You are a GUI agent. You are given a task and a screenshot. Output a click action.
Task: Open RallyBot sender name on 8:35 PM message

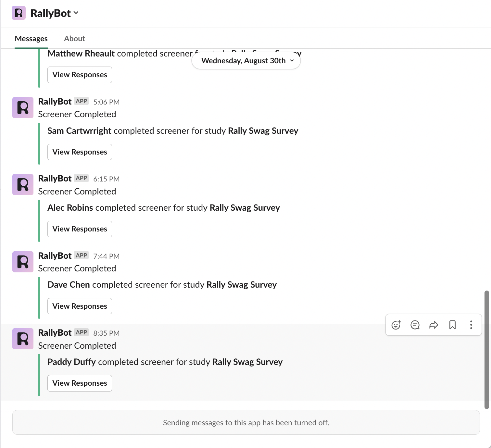pyautogui.click(x=55, y=332)
